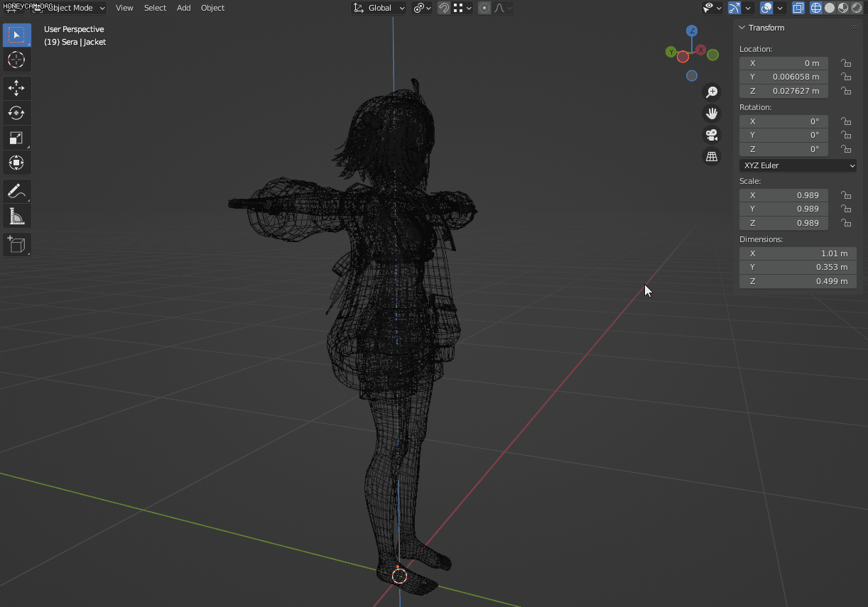This screenshot has width=868, height=607.
Task: Toggle camera view with camera icon
Action: point(712,135)
